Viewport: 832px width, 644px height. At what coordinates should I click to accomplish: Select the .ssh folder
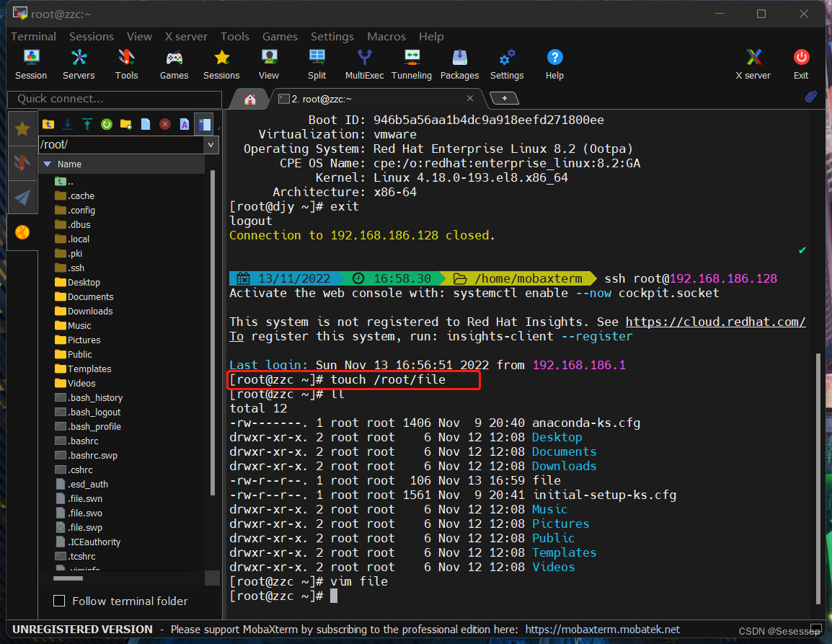[69, 268]
